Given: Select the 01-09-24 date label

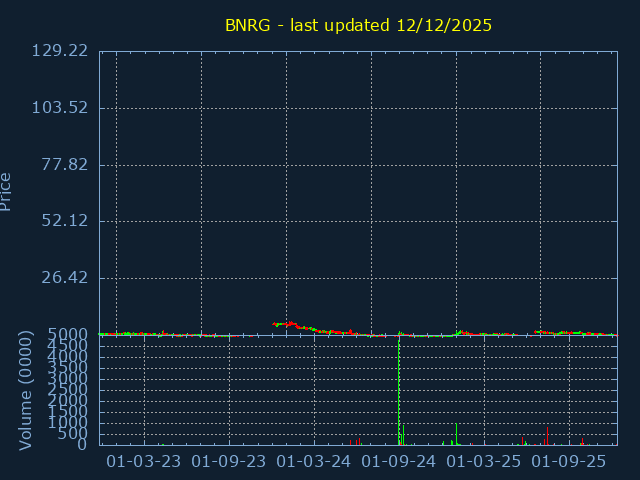Looking at the screenshot, I should [399, 461].
